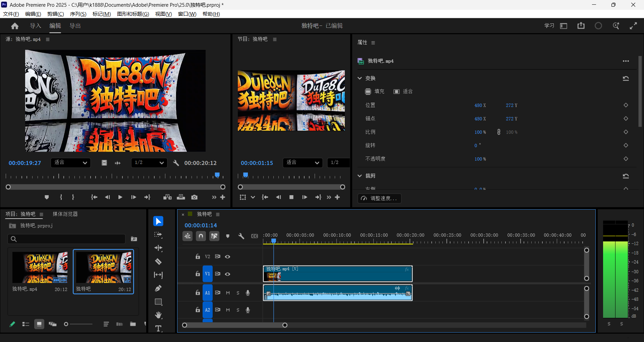Click the add marker icon in timeline

click(x=228, y=236)
